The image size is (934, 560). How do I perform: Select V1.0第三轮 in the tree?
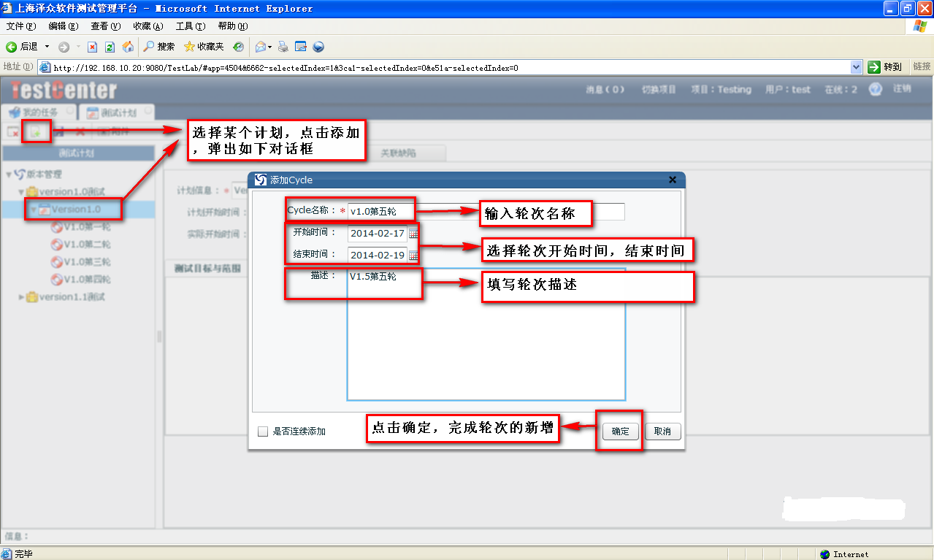[x=87, y=262]
